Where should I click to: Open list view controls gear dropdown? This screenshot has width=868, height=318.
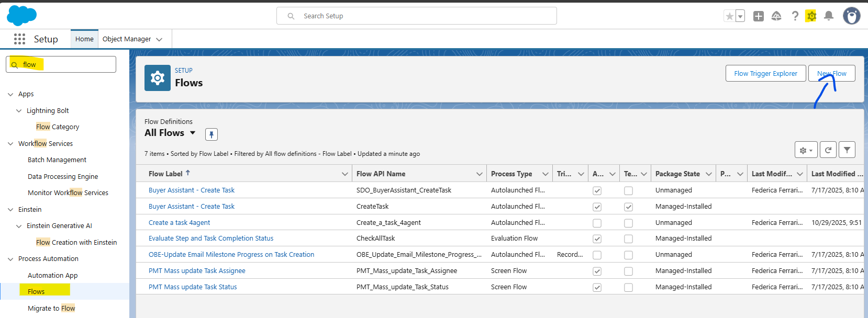click(806, 150)
